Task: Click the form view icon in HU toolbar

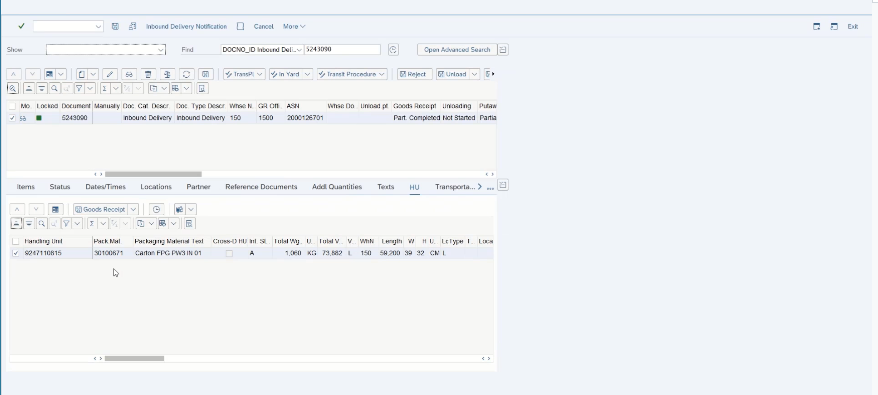Action: [55, 209]
